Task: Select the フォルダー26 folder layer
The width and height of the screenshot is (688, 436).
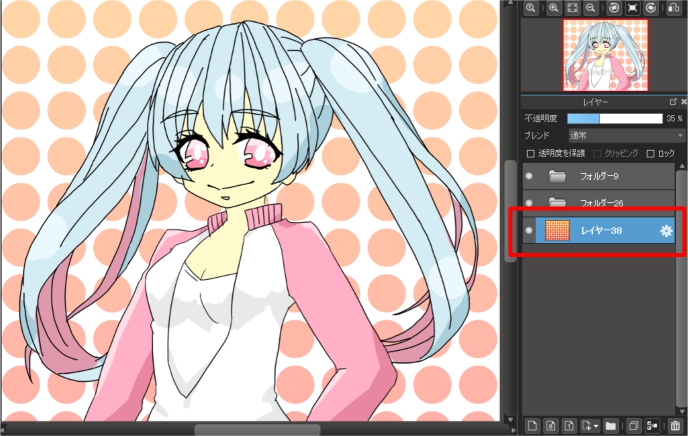Action: [598, 203]
